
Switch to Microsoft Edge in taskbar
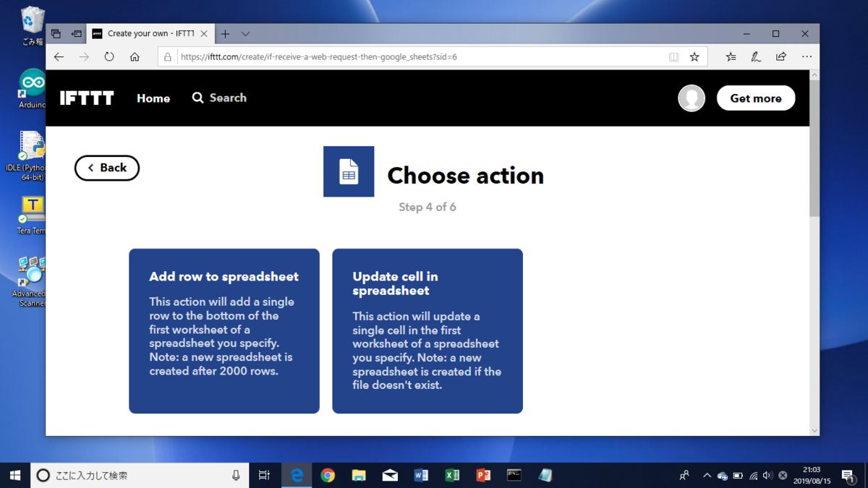coord(297,475)
